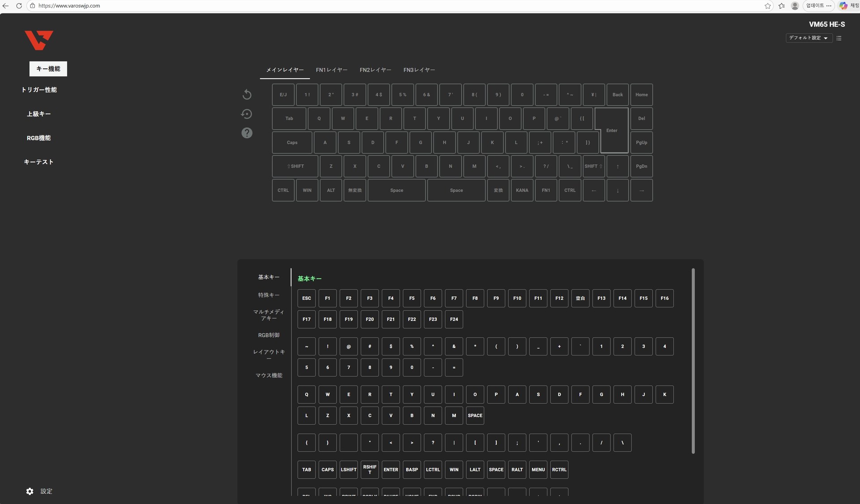Switch to the FN3レイヤー tab

coord(419,70)
